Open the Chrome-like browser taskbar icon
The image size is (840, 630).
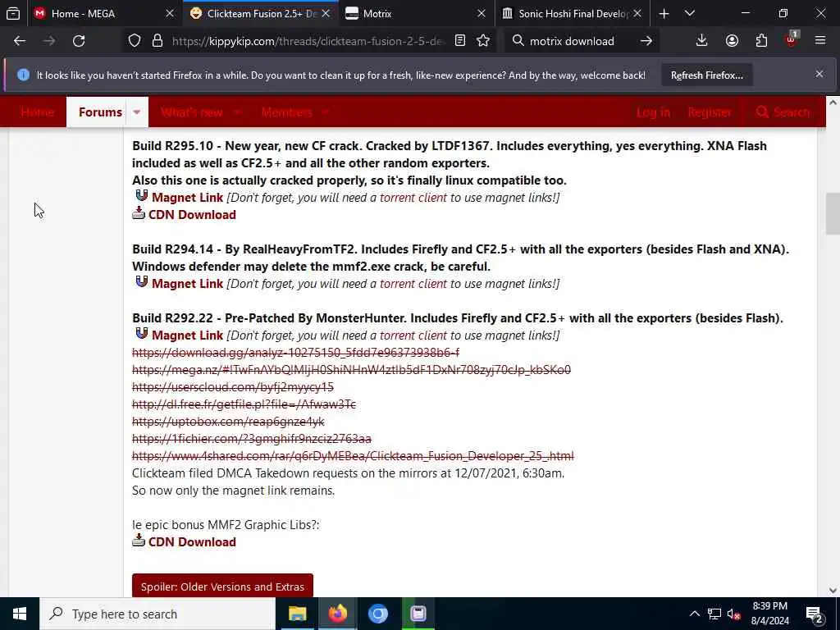tap(377, 614)
